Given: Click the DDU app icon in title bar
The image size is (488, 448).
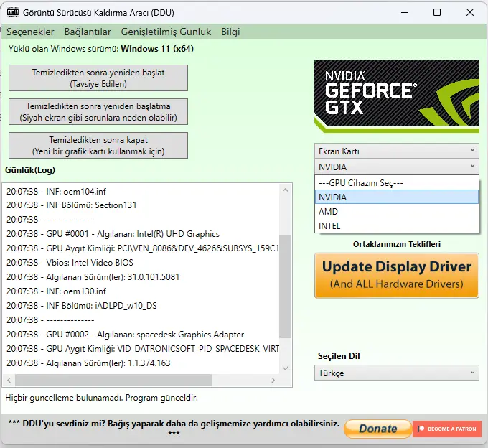Looking at the screenshot, I should [x=13, y=12].
